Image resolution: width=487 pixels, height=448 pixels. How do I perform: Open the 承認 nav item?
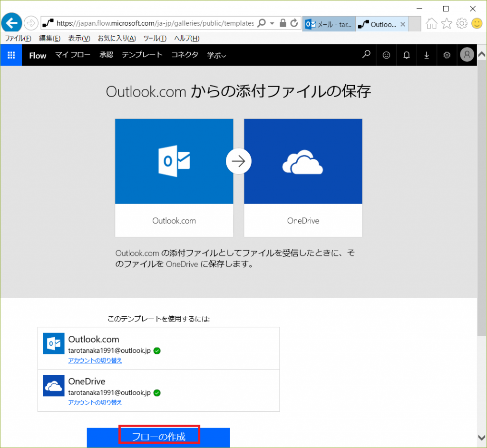coord(106,55)
